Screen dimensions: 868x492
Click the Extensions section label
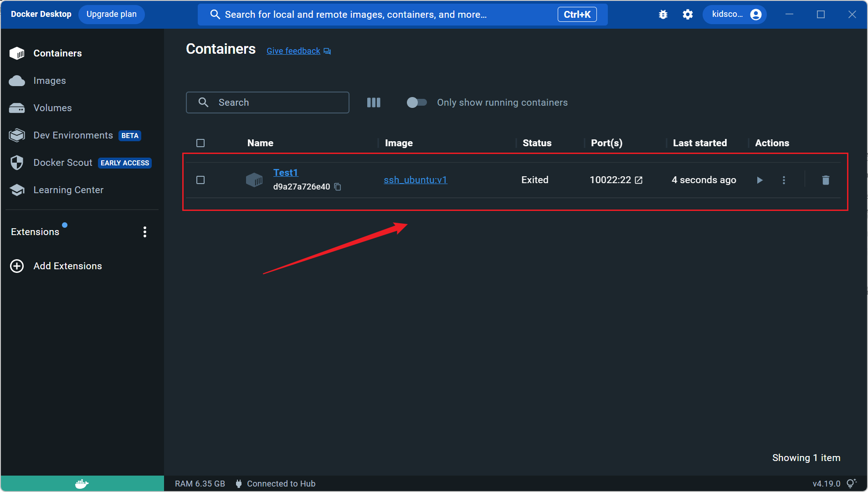(35, 232)
